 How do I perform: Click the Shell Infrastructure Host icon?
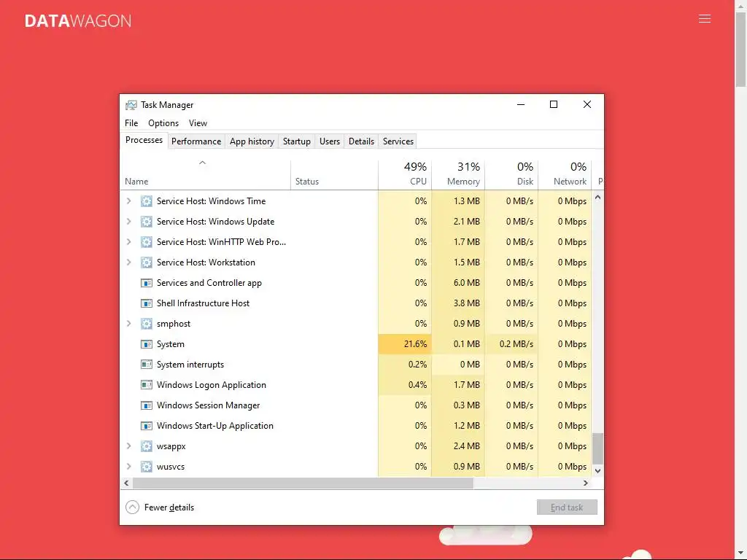pyautogui.click(x=146, y=303)
